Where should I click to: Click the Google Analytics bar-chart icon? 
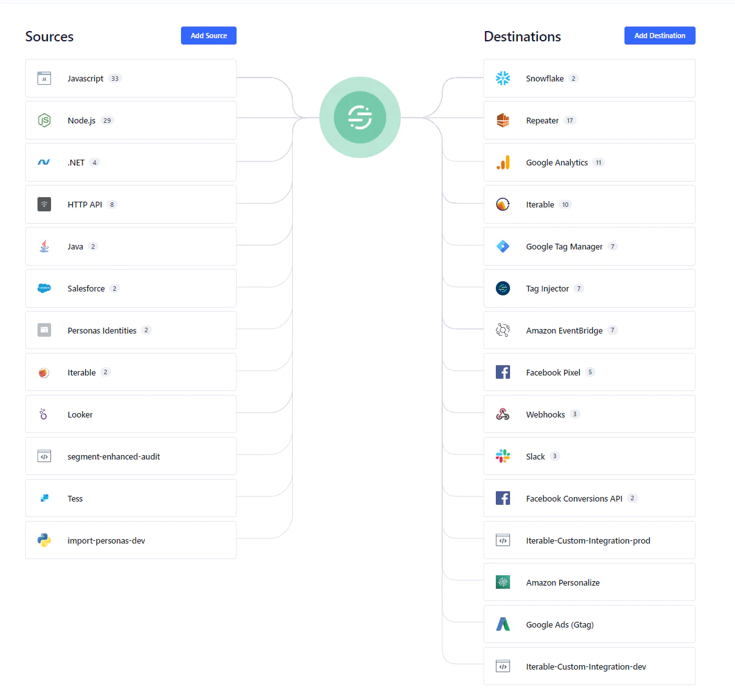[x=503, y=163]
